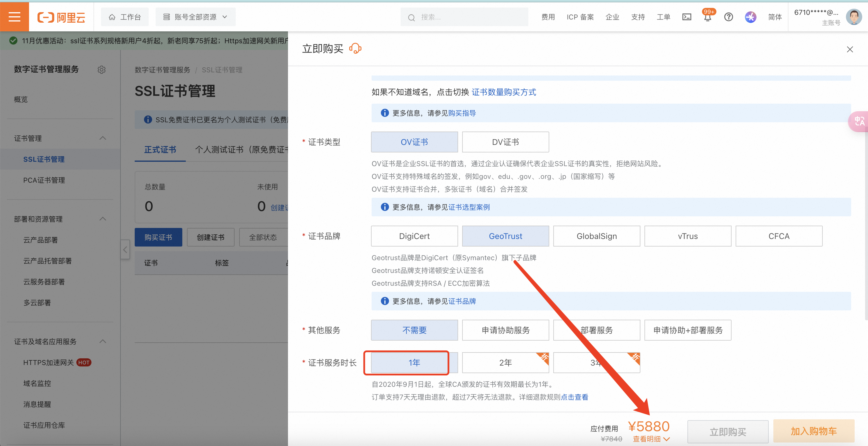Open the hamburger navigation menu
This screenshot has height=446, width=868.
tap(15, 17)
